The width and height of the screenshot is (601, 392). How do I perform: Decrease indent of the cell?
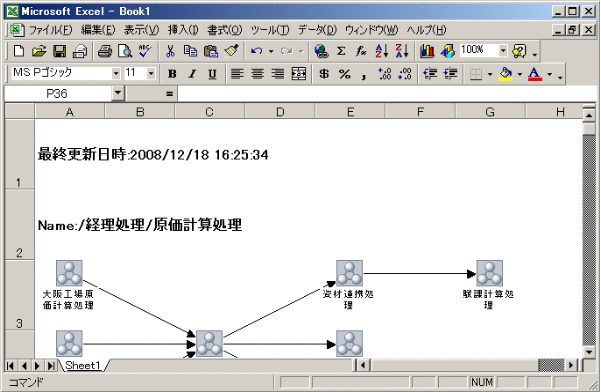point(430,74)
